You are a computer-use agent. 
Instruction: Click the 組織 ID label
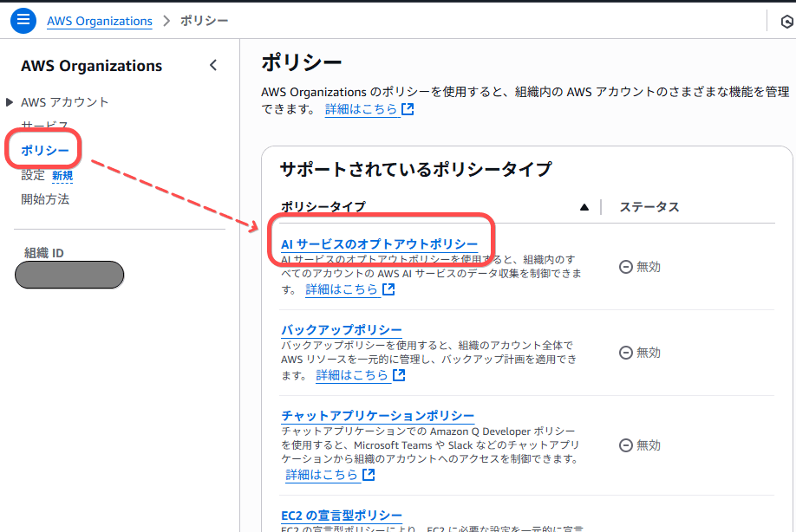coord(44,253)
